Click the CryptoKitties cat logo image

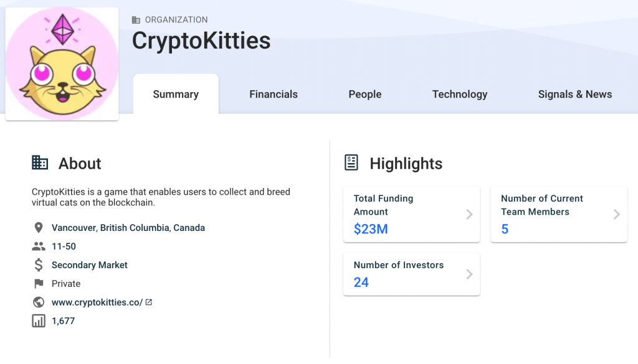coord(62,64)
